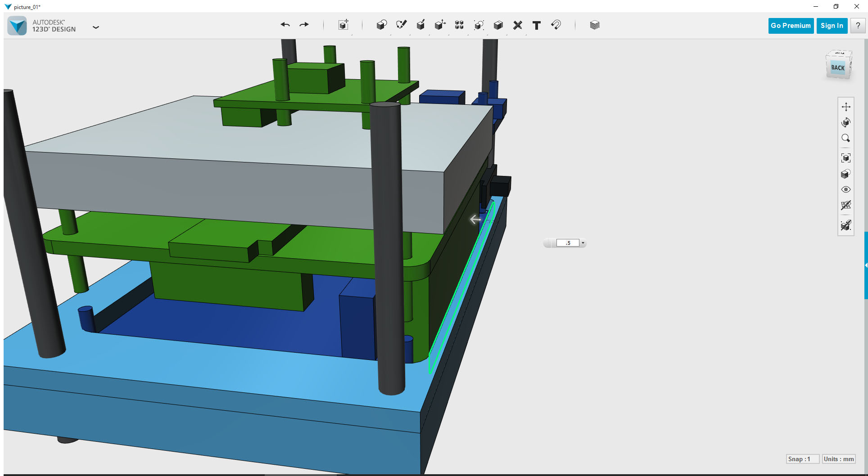Toggle show solids at sidebar bottom
The height and width of the screenshot is (476, 868).
(846, 225)
